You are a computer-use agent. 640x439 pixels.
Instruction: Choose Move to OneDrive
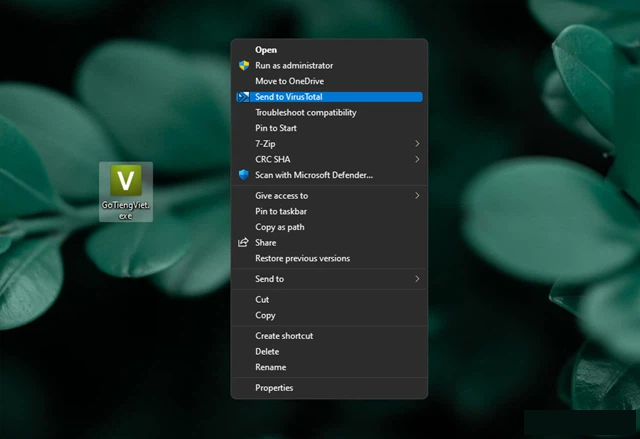(329, 81)
